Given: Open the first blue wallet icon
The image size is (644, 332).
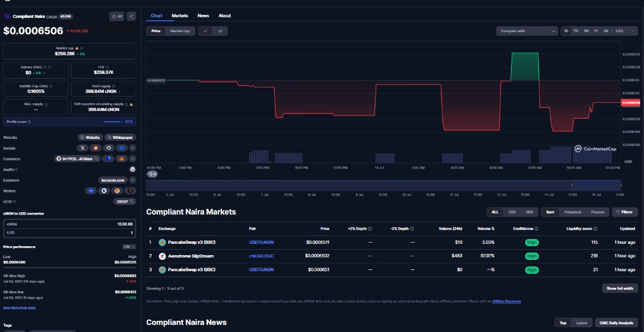Looking at the screenshot, I should coord(91,191).
